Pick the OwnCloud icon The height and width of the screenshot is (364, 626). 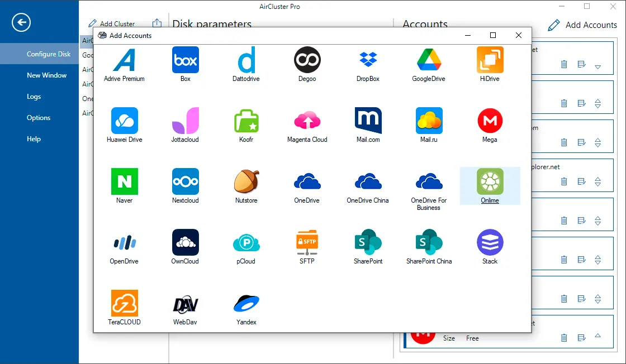click(x=185, y=242)
